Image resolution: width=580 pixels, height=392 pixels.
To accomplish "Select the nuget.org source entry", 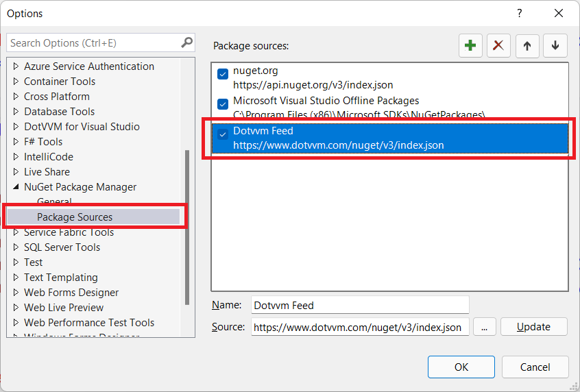I will click(390, 78).
